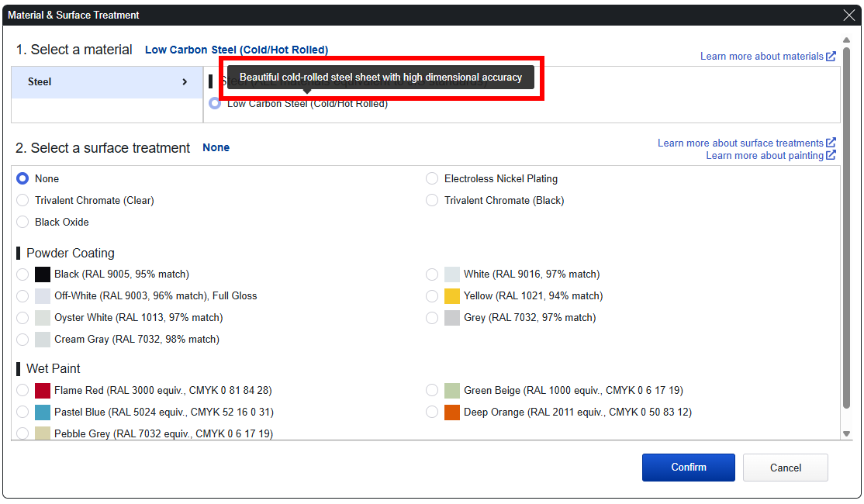Screen dimensions: 864x504
Task: Select Trivalent Chromate (Black) option
Action: 432,200
